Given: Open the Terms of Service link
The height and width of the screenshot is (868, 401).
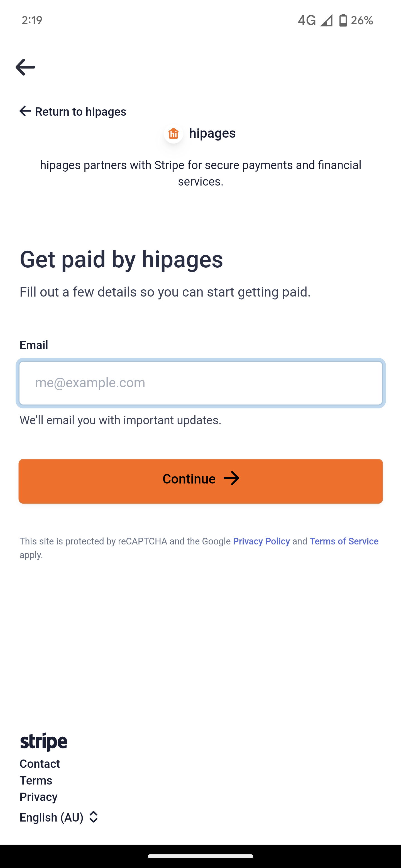Looking at the screenshot, I should 344,541.
